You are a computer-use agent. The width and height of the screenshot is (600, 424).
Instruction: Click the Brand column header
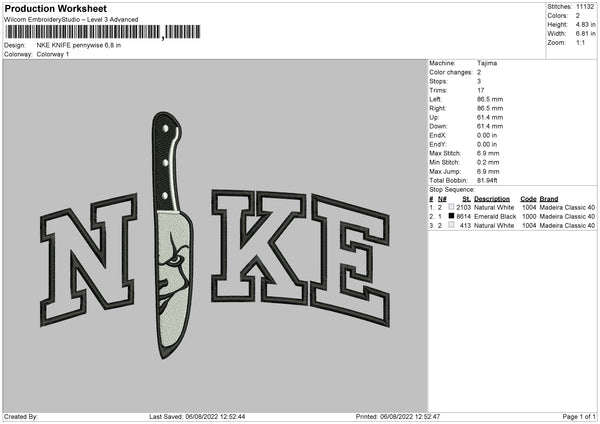(x=549, y=199)
